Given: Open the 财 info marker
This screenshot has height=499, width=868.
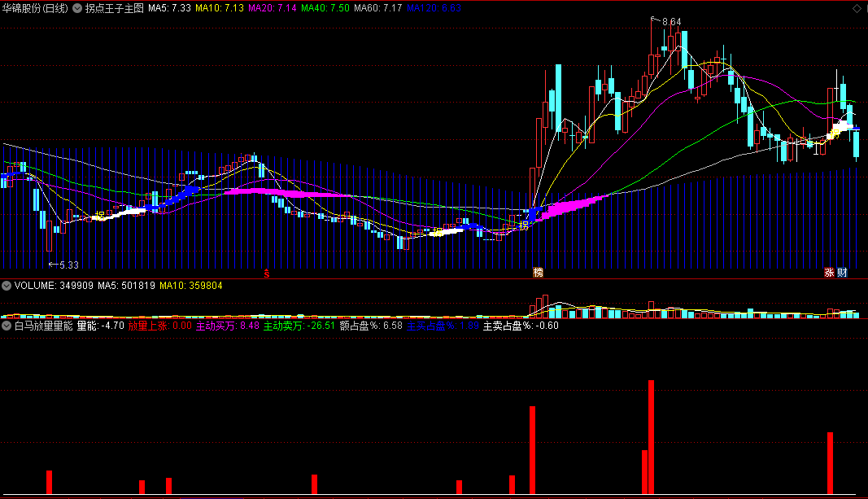Looking at the screenshot, I should (842, 273).
